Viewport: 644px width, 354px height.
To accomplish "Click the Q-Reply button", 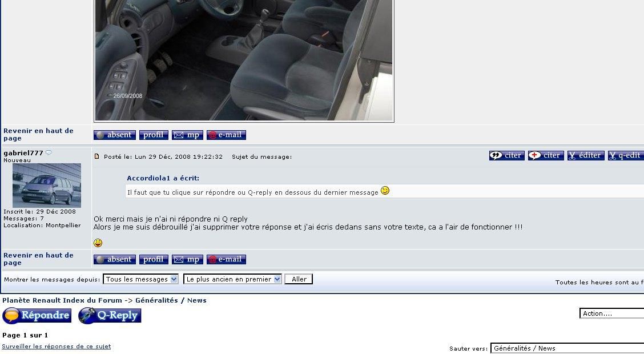I will pos(110,315).
